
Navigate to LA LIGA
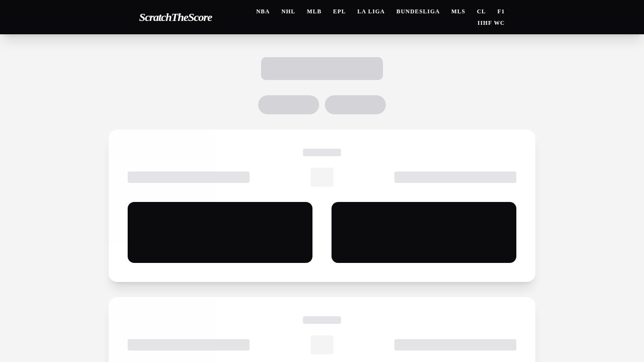371,11
